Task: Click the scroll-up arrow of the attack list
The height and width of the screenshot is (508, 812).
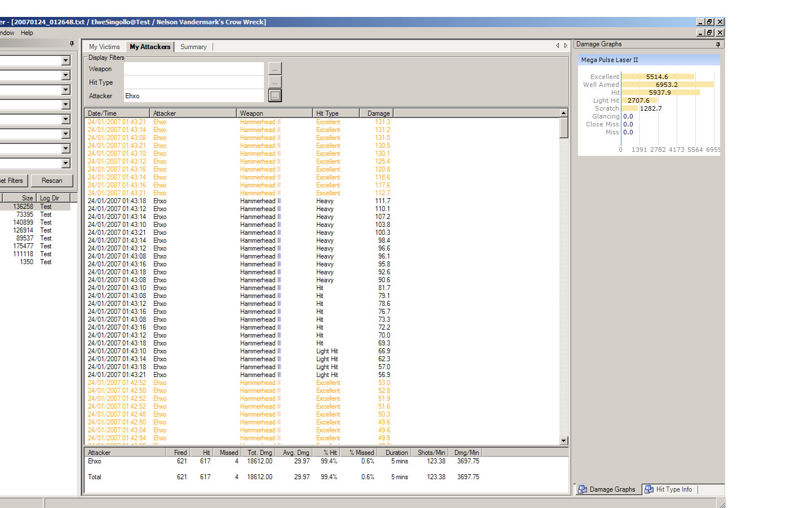Action: tap(563, 113)
